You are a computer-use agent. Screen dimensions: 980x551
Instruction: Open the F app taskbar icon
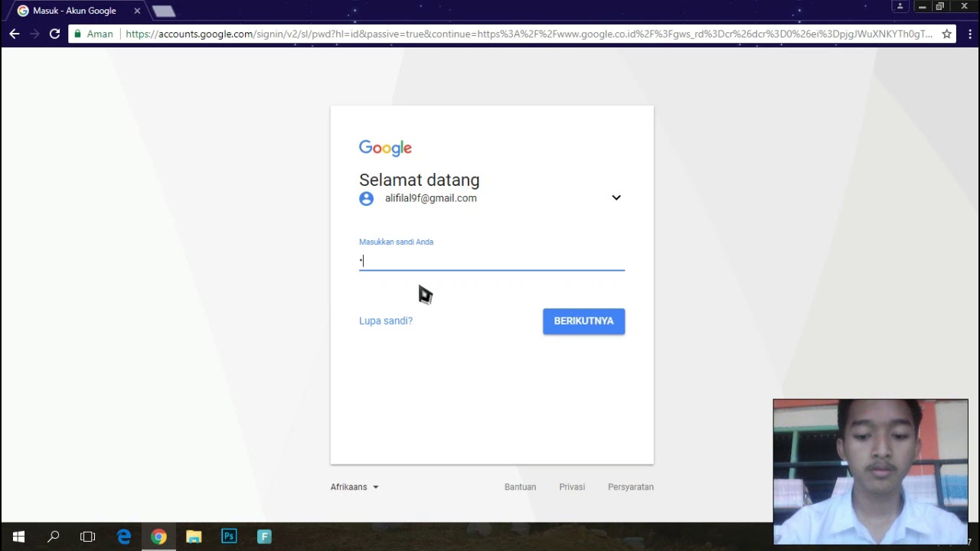[x=264, y=536]
